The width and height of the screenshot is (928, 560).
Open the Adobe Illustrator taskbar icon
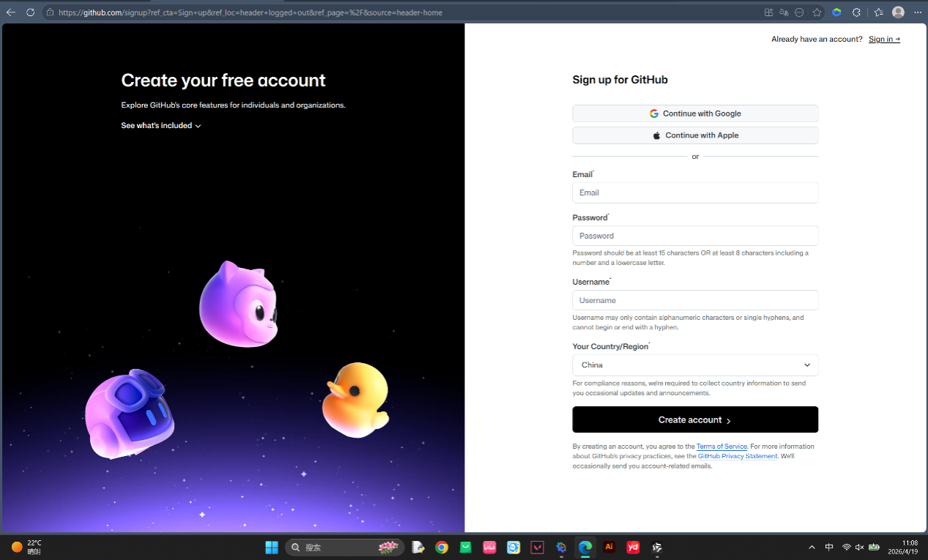609,547
